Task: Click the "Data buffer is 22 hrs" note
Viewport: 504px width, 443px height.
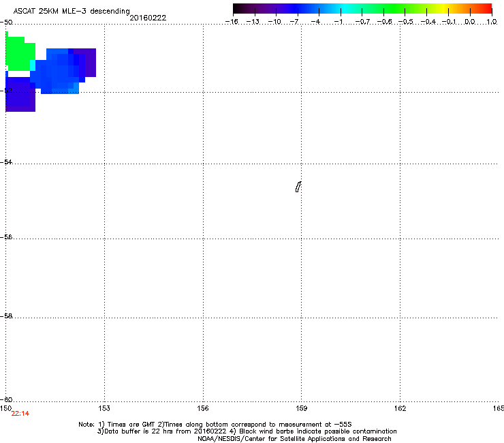Action: (x=162, y=431)
